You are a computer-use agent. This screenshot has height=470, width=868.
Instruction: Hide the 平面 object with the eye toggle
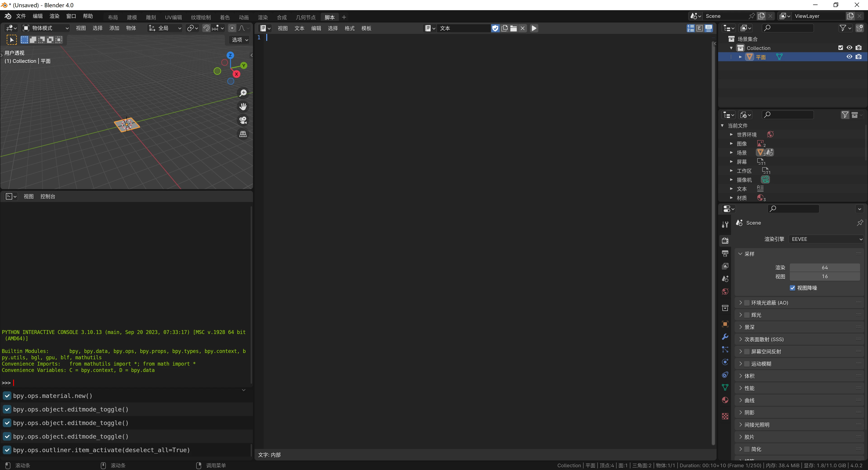849,56
